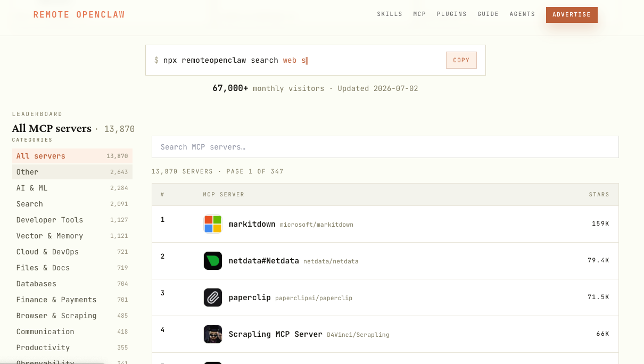Click the D4Vinci/Scrapling repo text
644x364 pixels.
358,335
